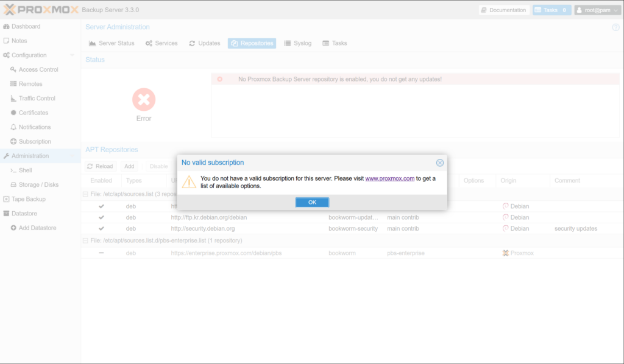Open the Notifications sidebar entry
This screenshot has width=624, height=364.
pos(35,127)
